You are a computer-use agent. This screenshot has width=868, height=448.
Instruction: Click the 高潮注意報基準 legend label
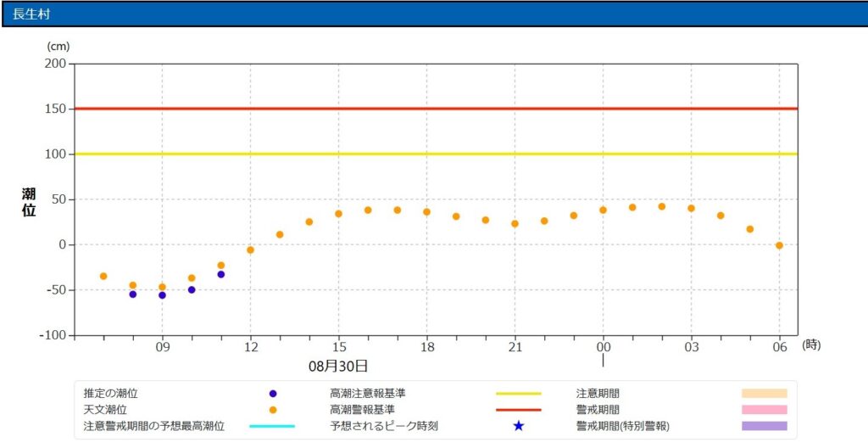368,394
